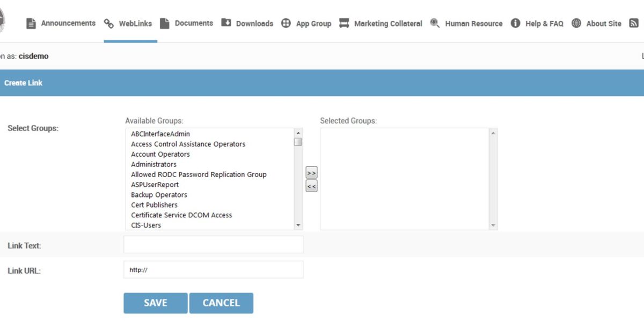The height and width of the screenshot is (322, 644).
Task: Click the Available Groups scrollbar down arrow
Action: pyautogui.click(x=298, y=225)
